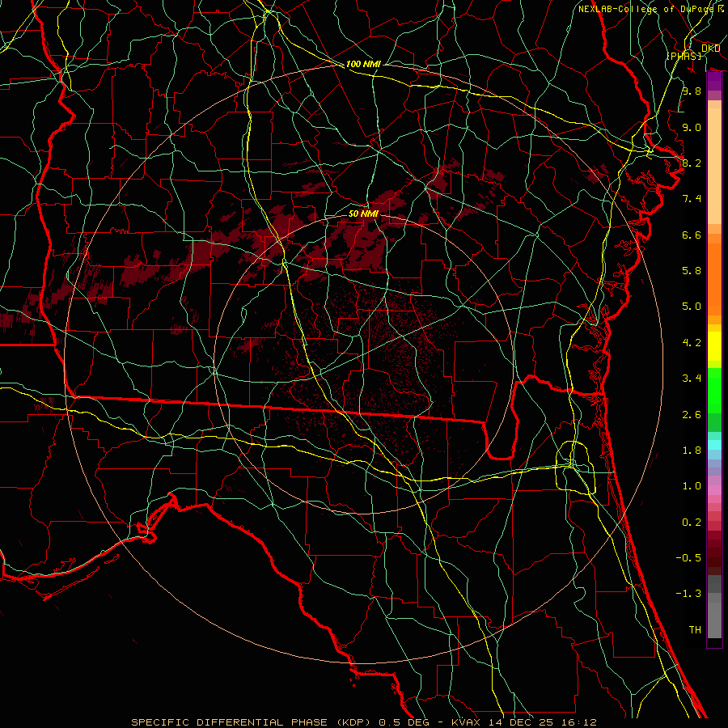Image resolution: width=728 pixels, height=728 pixels.
Task: Select the -0.5 color scale value
Action: coord(688,558)
